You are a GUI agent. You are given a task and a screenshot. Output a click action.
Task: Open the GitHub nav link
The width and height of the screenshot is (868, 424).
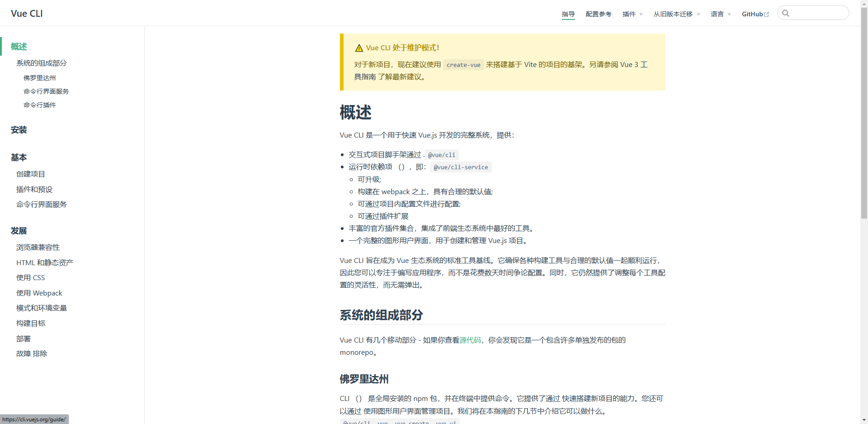click(x=755, y=14)
